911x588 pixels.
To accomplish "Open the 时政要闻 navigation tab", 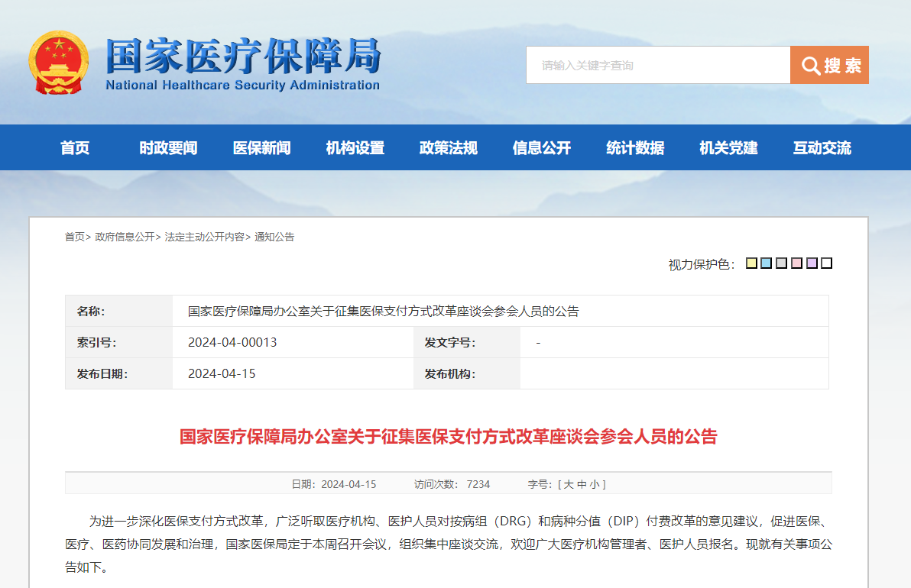I will [x=168, y=148].
